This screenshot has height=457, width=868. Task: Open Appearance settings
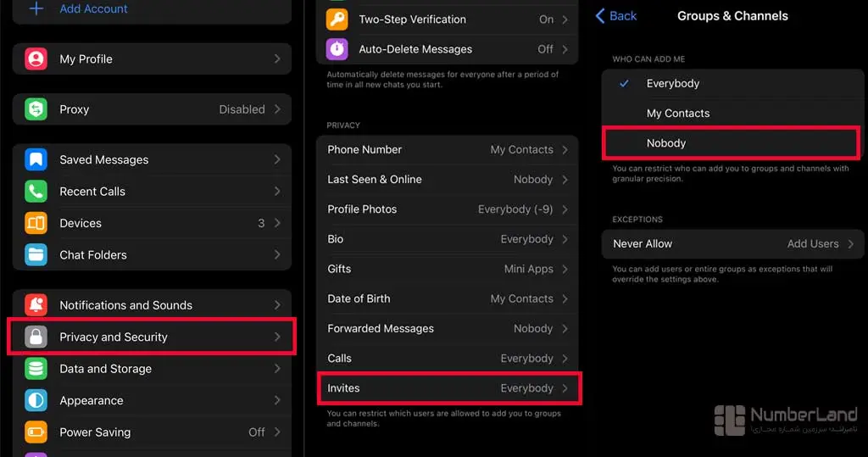(152, 400)
